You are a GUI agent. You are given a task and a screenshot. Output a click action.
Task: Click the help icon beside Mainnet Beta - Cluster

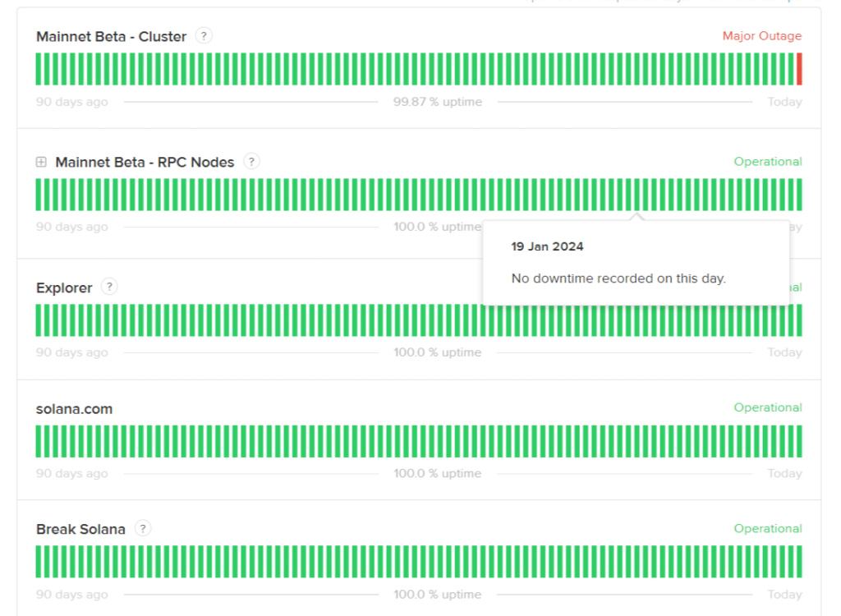[205, 36]
